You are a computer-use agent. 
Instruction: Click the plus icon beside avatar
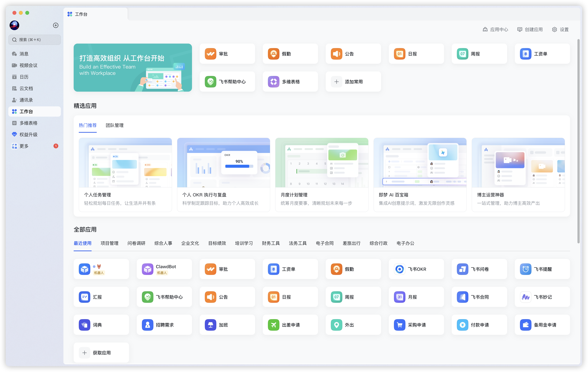[x=56, y=25]
